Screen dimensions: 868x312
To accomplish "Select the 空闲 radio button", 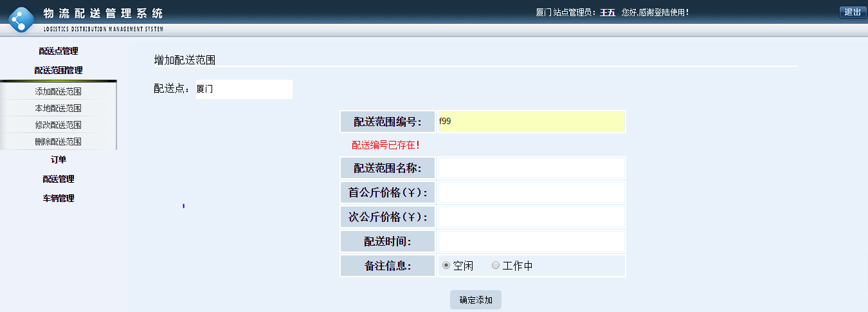I will coord(446,265).
